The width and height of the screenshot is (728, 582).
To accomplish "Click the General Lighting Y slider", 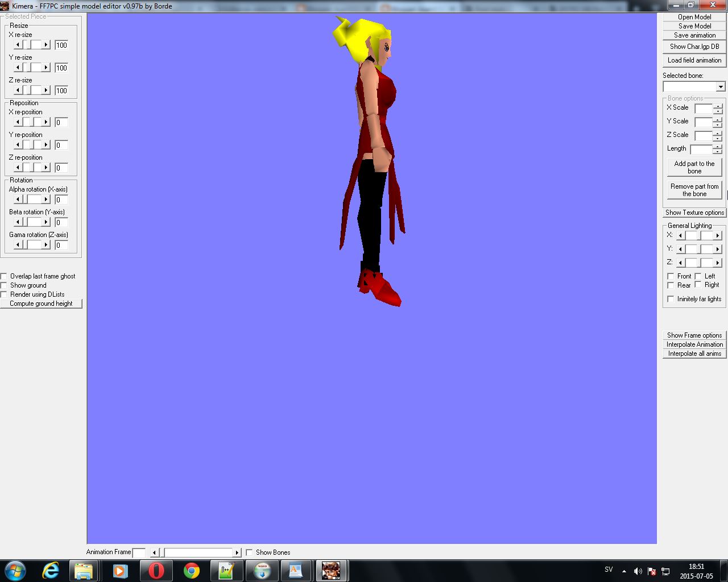I will pyautogui.click(x=699, y=249).
